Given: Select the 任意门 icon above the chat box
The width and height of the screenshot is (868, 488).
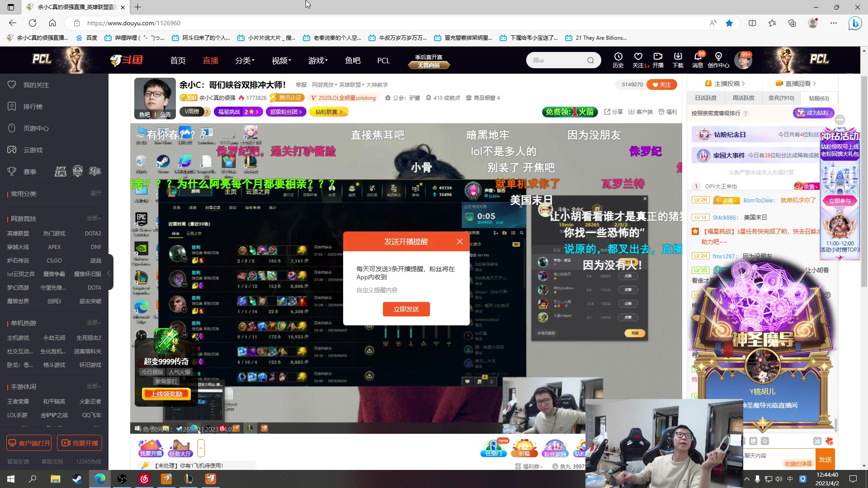Looking at the screenshot, I should coord(493,447).
